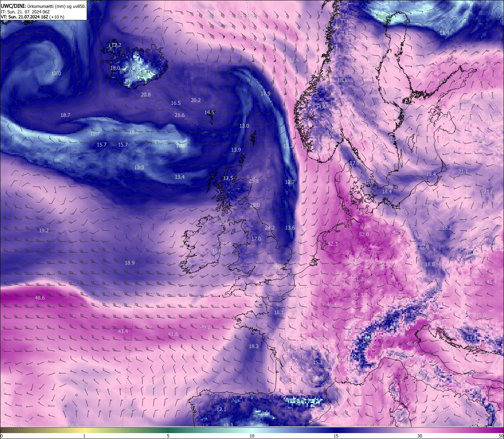This screenshot has height=439, width=504.
Task: Click the color scale label 30
Action: point(420,436)
